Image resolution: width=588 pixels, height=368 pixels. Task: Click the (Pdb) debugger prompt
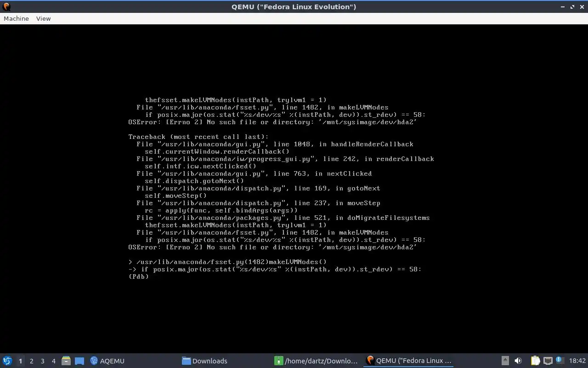[x=139, y=276]
